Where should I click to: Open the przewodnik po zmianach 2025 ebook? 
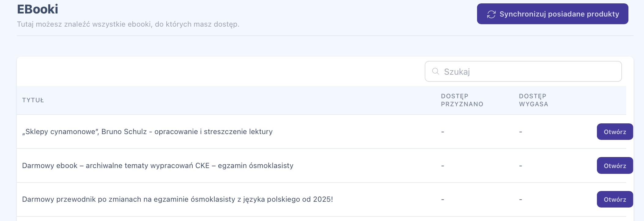(x=615, y=200)
